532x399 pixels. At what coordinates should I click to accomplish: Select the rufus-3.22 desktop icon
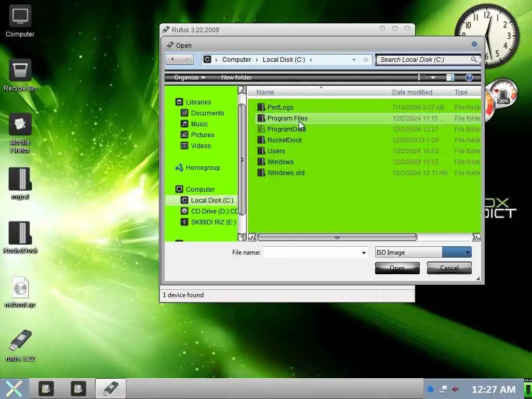coord(20,345)
